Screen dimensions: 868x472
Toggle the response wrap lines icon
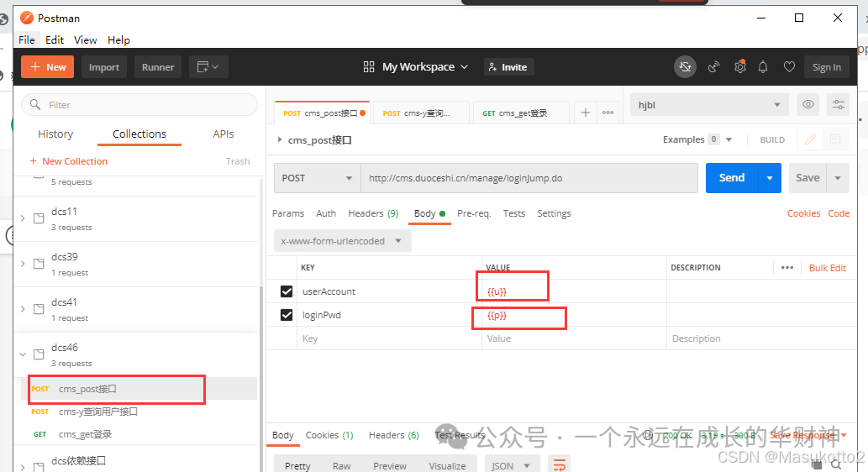559,465
